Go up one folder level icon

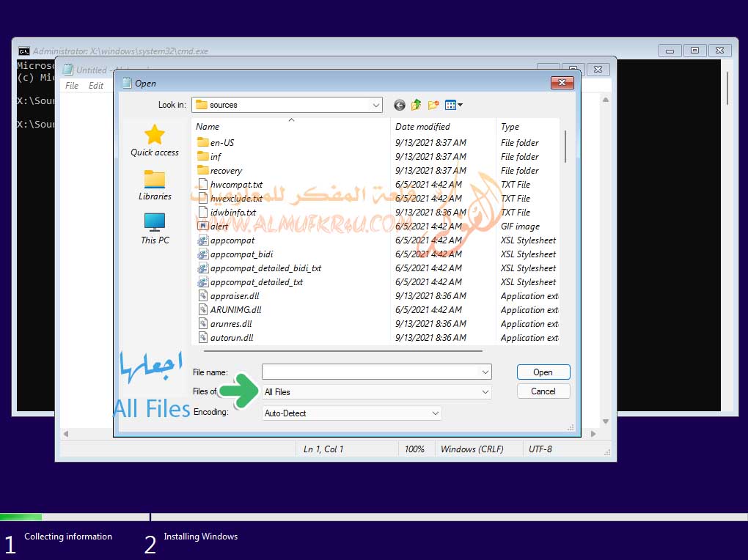416,105
